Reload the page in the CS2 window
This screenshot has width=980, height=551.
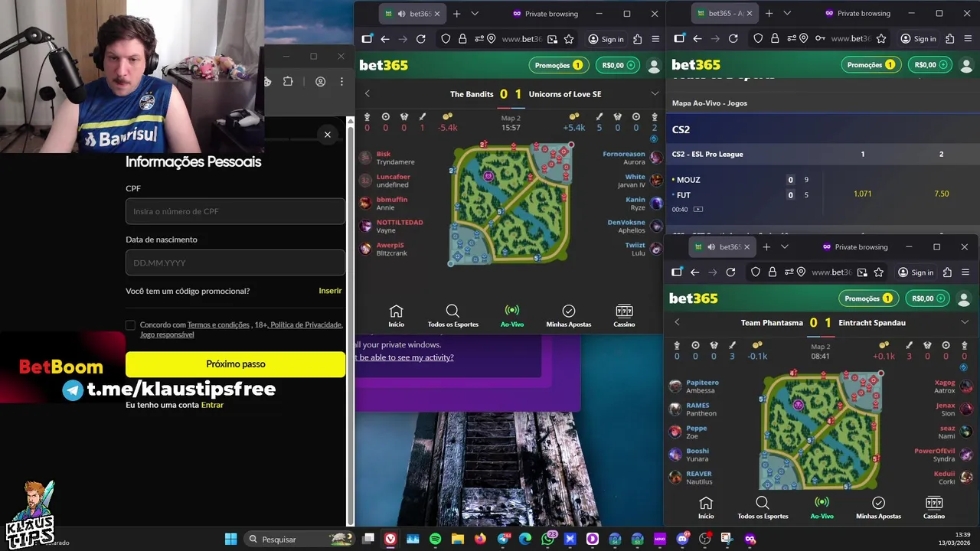[x=733, y=38]
